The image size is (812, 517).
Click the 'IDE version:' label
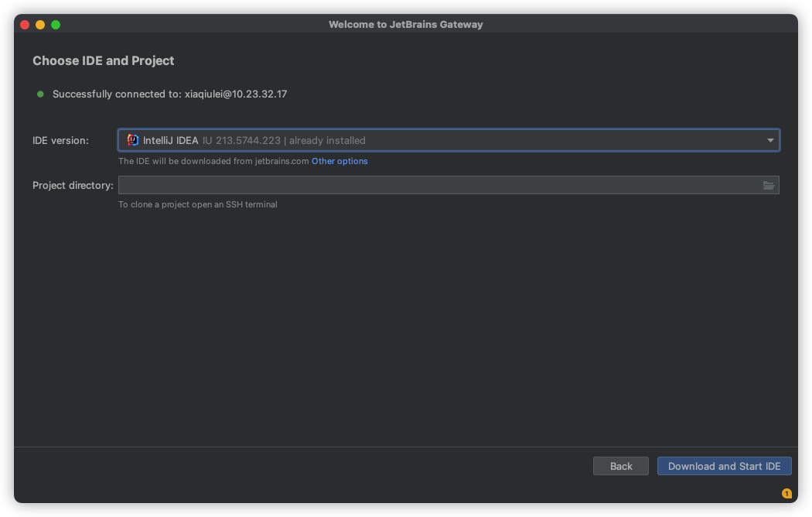coord(60,140)
